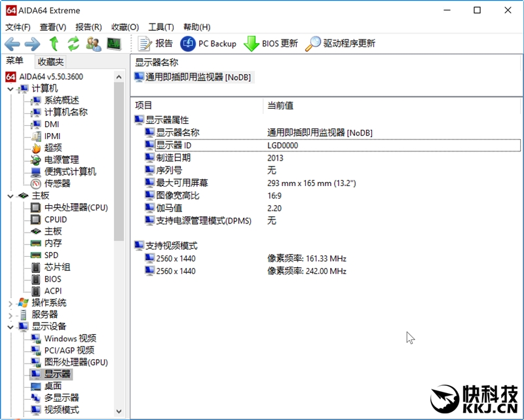Select 传感器 in the sidebar tree
The width and height of the screenshot is (524, 420).
pyautogui.click(x=56, y=183)
